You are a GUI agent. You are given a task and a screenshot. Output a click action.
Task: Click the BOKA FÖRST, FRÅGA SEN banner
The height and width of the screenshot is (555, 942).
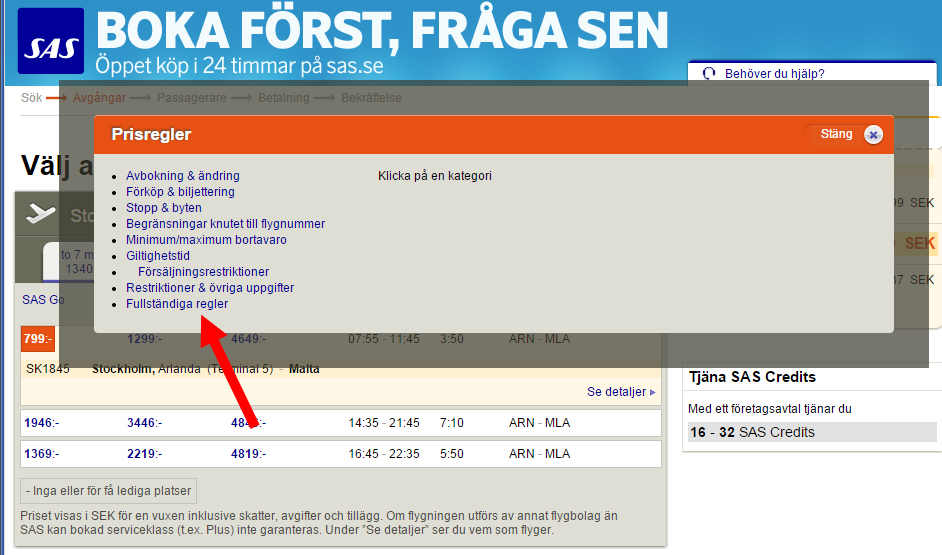(x=381, y=30)
